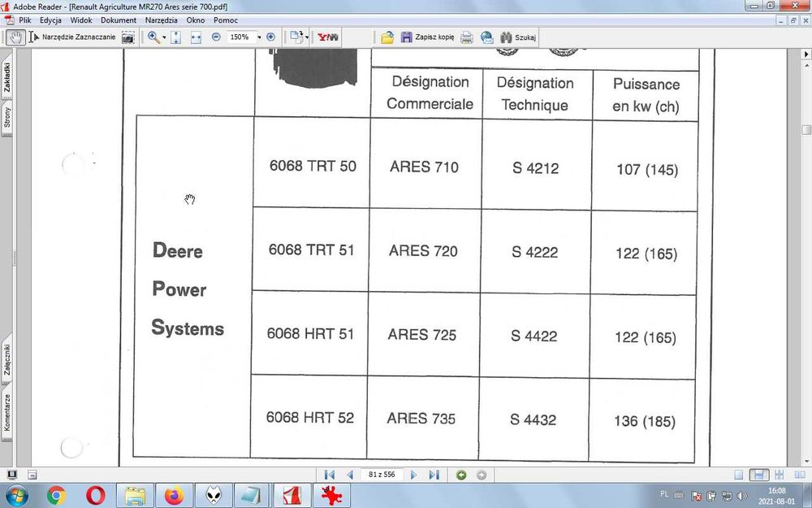Click the page number field 81 z 556

[x=382, y=475]
